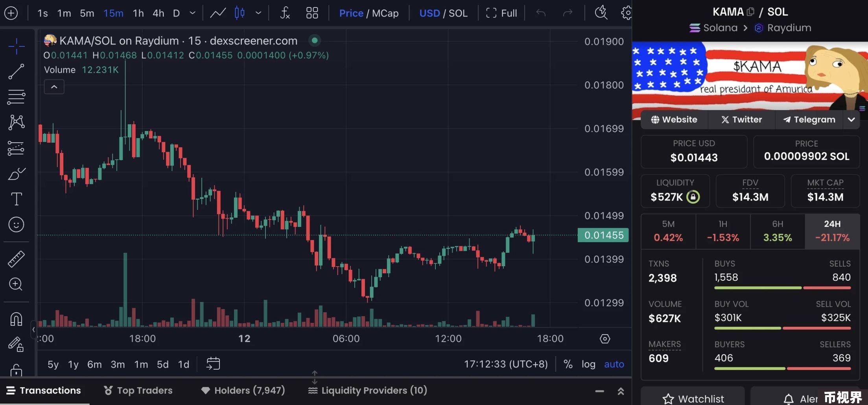Toggle stay in drawing mode
The width and height of the screenshot is (868, 405).
(x=16, y=344)
